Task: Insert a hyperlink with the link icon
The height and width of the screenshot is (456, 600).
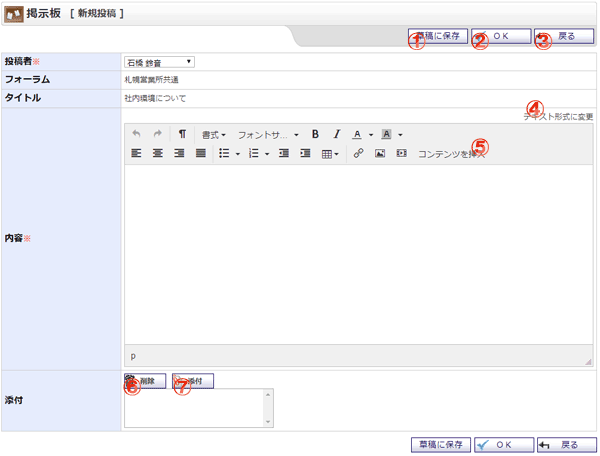Action: coord(358,154)
